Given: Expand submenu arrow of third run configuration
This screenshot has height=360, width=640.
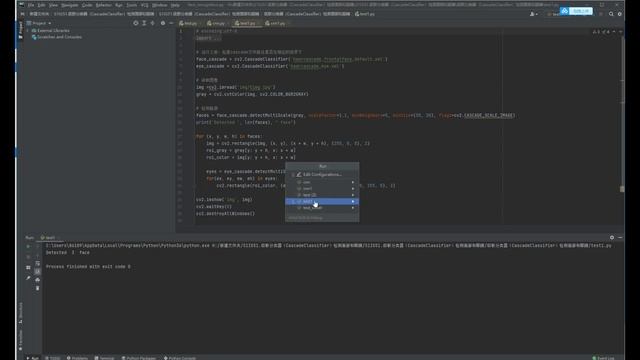Looking at the screenshot, I should (x=353, y=195).
